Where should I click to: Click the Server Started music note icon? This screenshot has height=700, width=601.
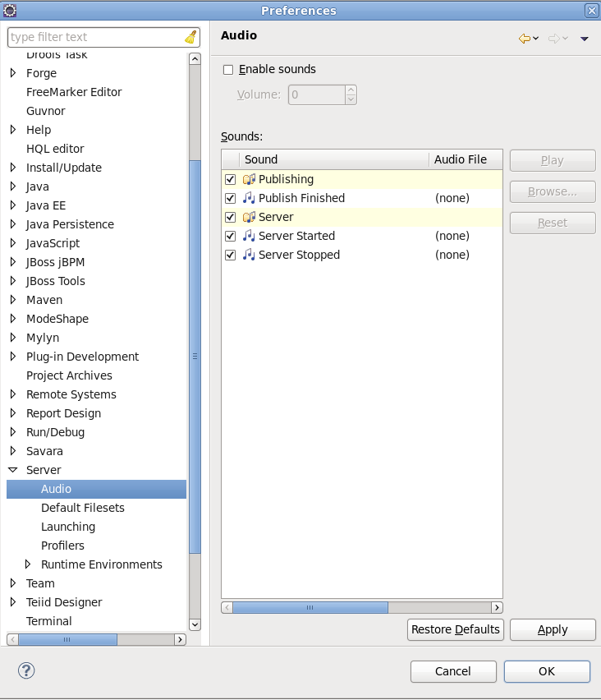250,236
